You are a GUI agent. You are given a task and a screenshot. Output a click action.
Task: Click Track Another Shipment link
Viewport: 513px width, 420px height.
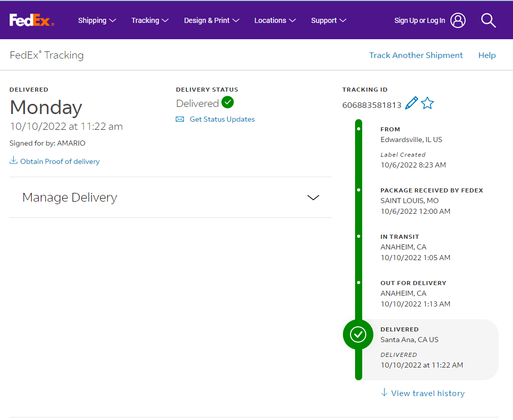pyautogui.click(x=416, y=55)
